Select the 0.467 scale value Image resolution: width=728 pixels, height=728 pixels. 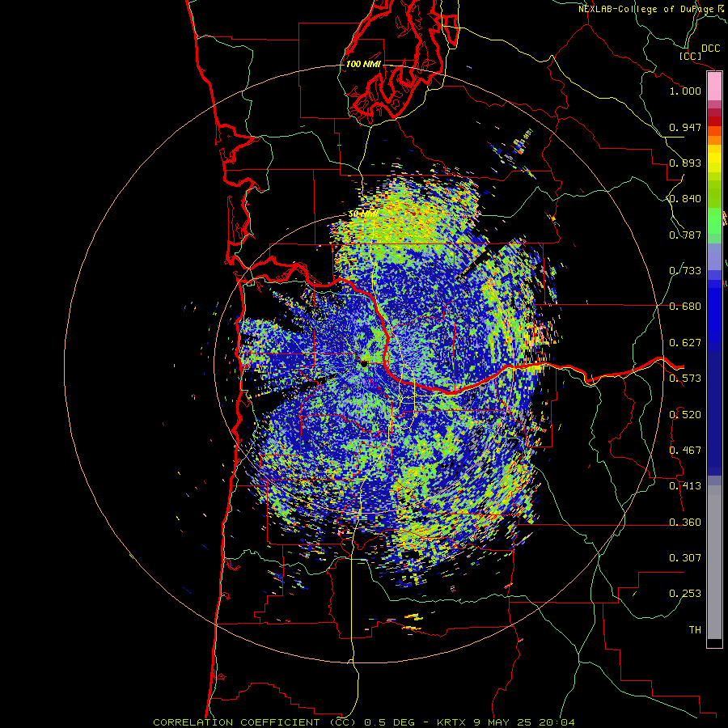coord(685,451)
